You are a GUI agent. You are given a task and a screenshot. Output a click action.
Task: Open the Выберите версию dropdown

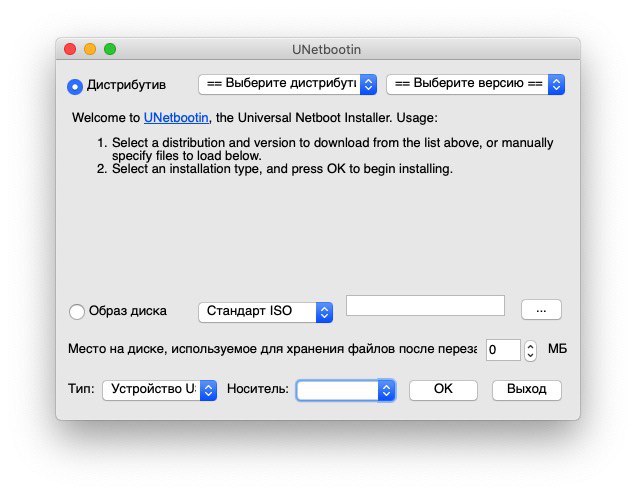[475, 84]
